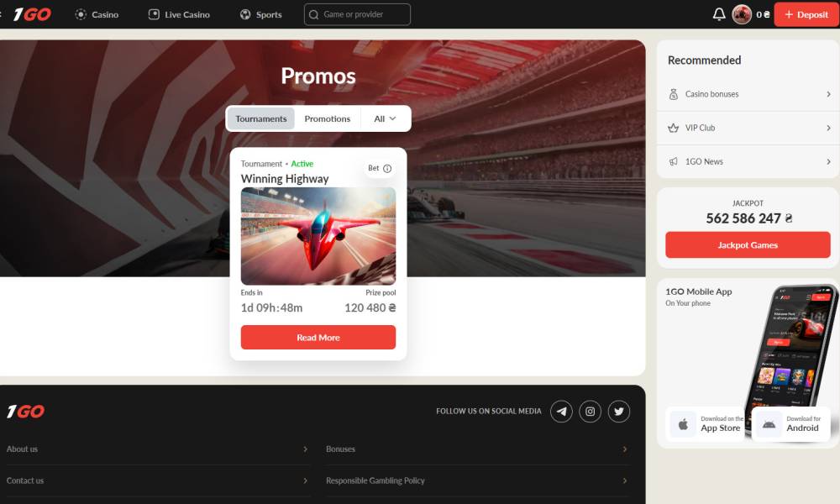
Task: Expand the All filter dropdown
Action: tap(386, 118)
